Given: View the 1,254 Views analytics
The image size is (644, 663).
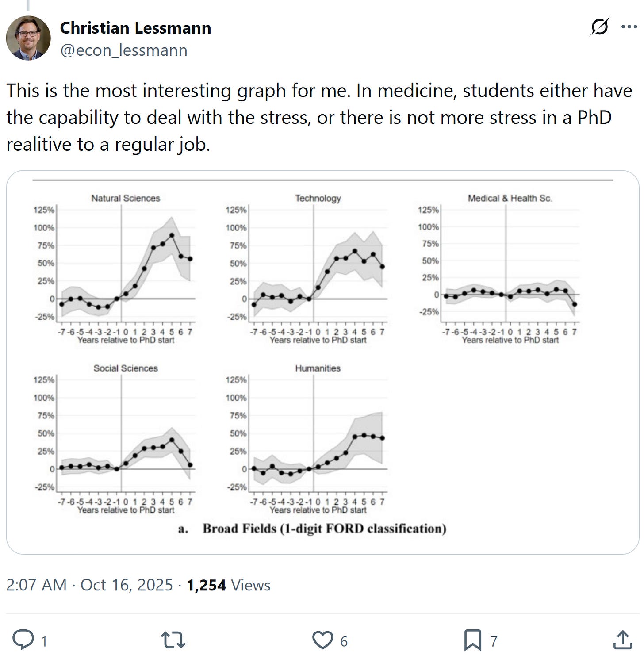Looking at the screenshot, I should 228,585.
